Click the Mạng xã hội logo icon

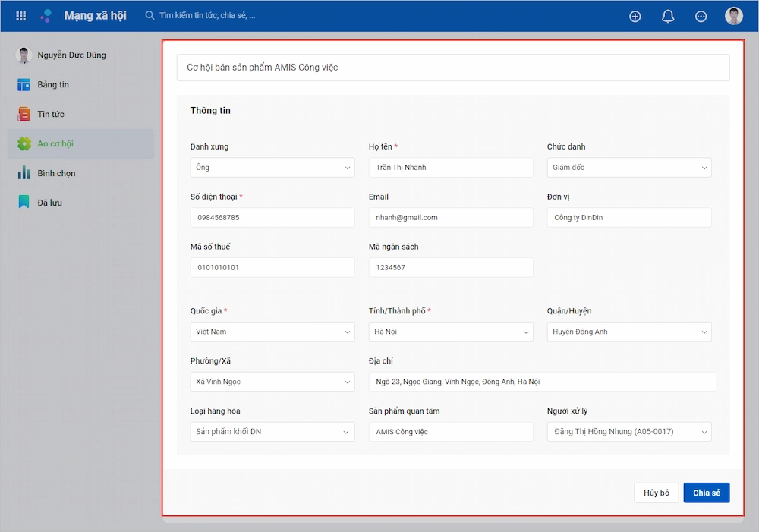tap(46, 16)
